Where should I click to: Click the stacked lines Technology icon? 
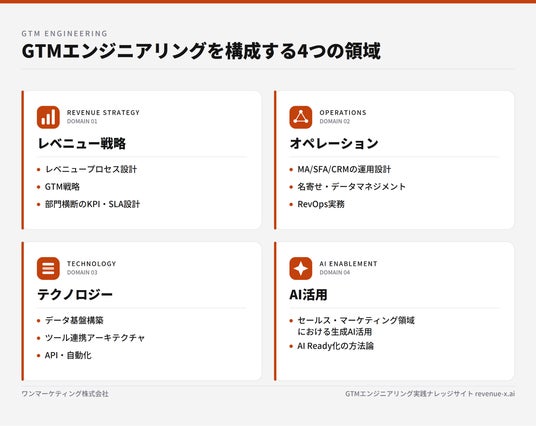tap(48, 268)
